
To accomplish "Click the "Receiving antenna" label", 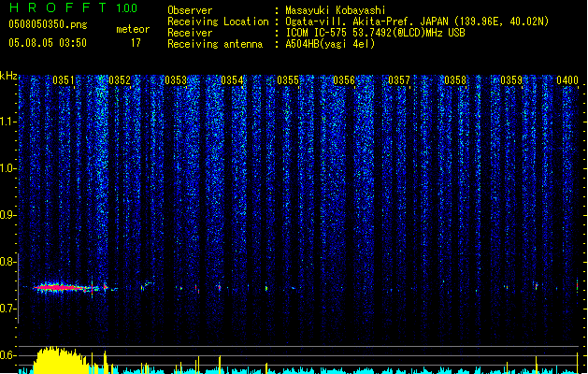I will (x=215, y=44).
